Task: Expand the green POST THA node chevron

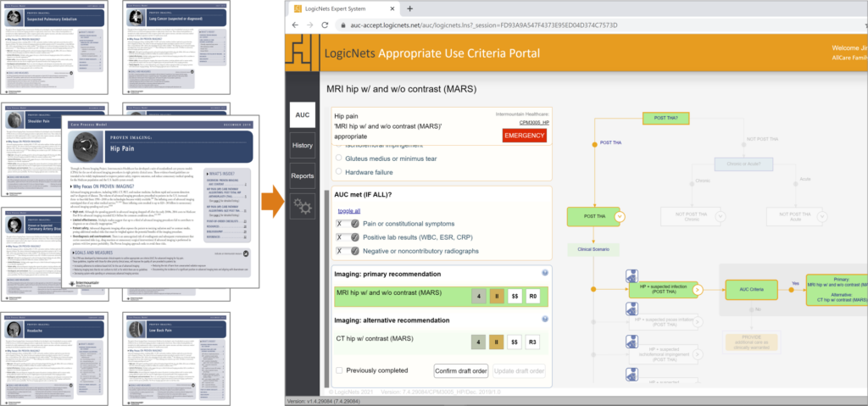Action: [x=620, y=217]
